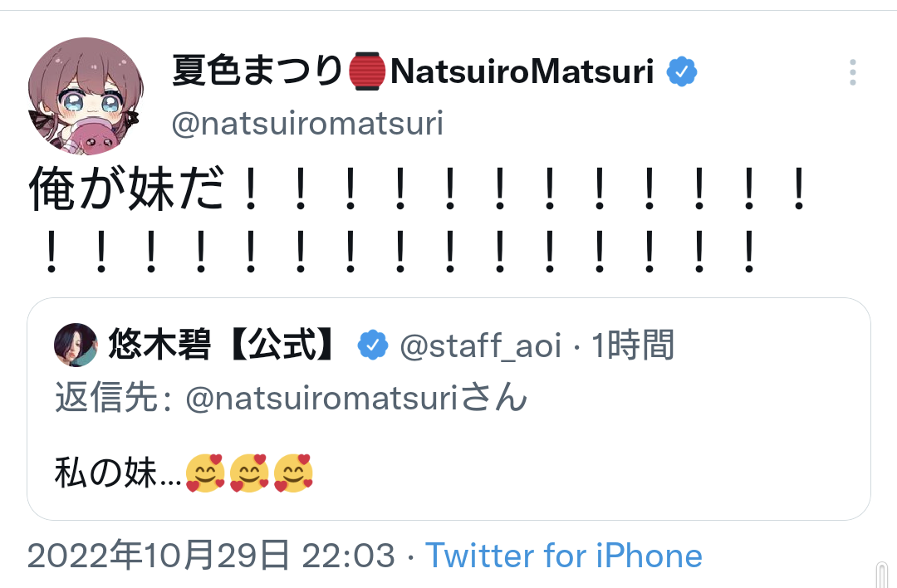Screen dimensions: 897x588
Task: Click the first heart-face emoji in quoted tweet
Action: click(204, 474)
